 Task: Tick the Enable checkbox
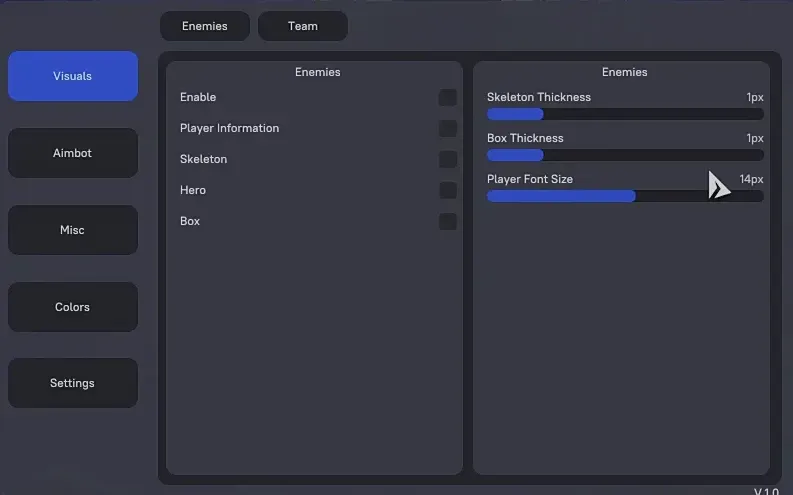point(447,97)
